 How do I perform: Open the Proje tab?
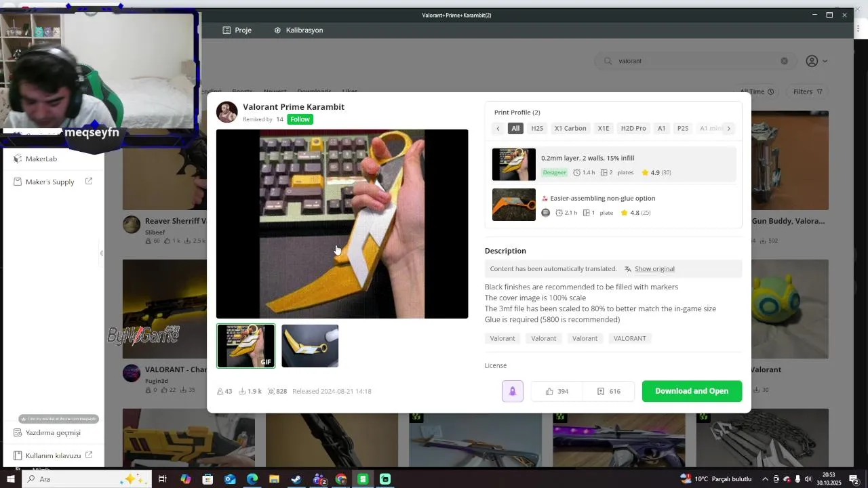tap(237, 30)
